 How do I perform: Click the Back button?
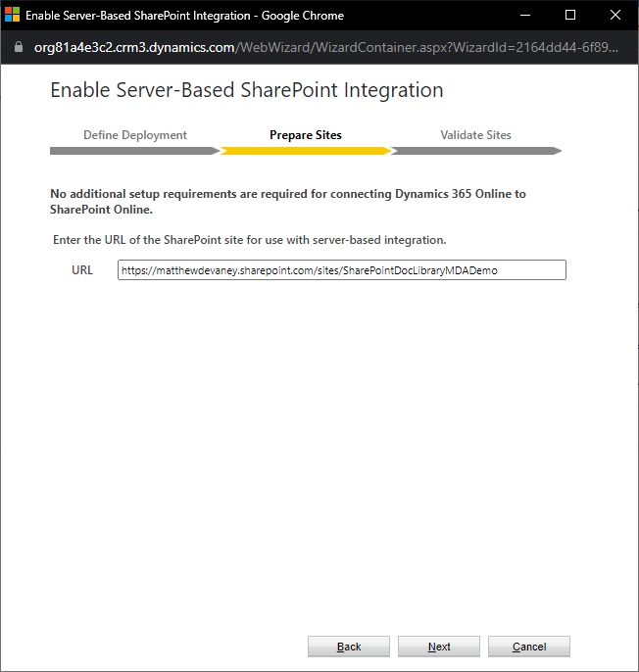[x=349, y=647]
